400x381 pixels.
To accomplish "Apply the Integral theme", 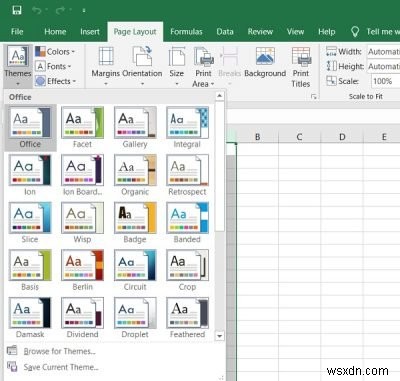I will tap(187, 127).
